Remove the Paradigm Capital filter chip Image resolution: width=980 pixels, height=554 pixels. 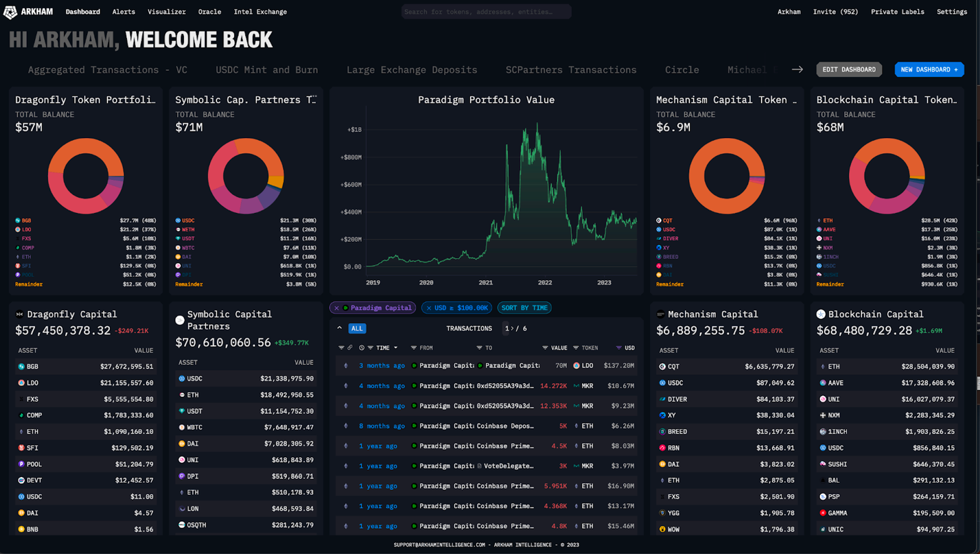[336, 308]
